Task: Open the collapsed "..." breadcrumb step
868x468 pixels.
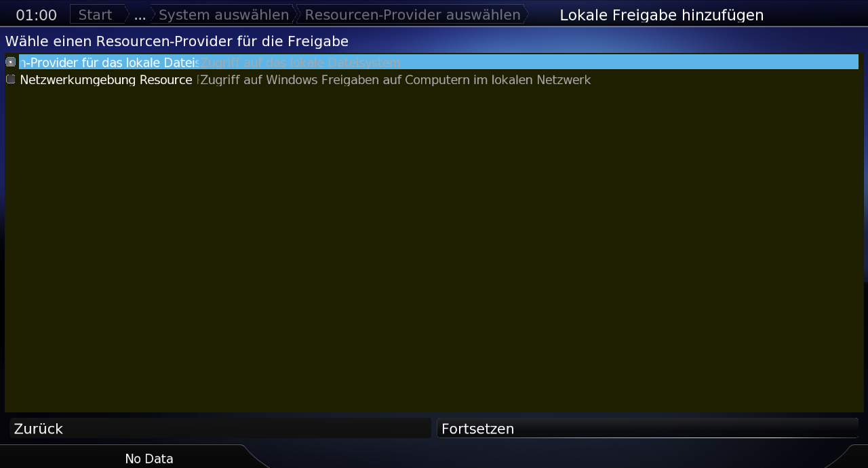Action: click(140, 15)
